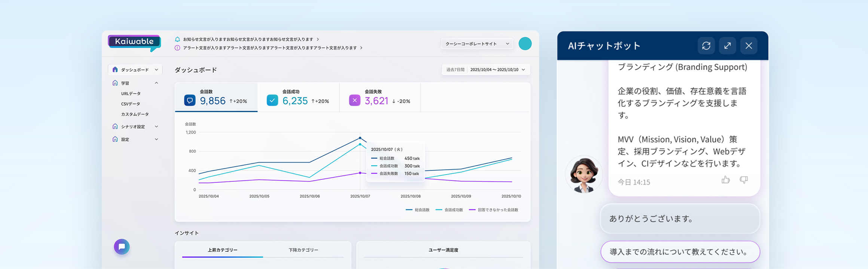The width and height of the screenshot is (868, 269).
Task: Click the refresh icon in AI chatbot header
Action: click(706, 46)
